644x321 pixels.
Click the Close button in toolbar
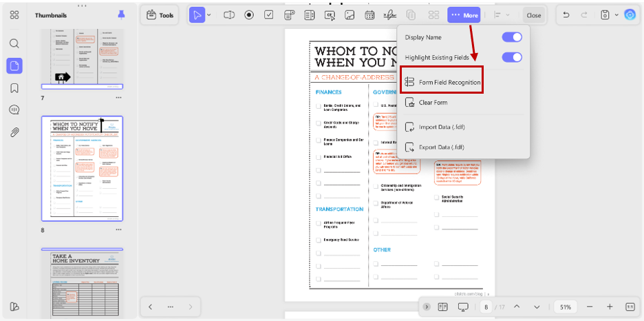[533, 15]
